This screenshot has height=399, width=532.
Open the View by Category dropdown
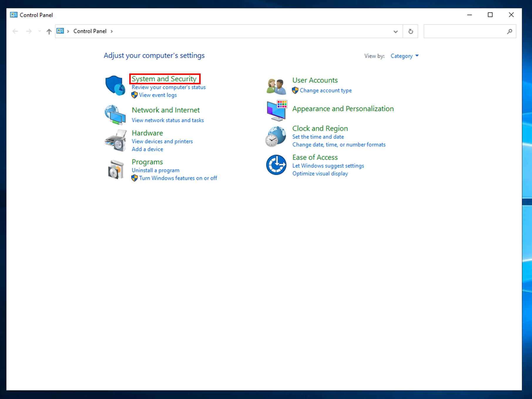click(405, 56)
